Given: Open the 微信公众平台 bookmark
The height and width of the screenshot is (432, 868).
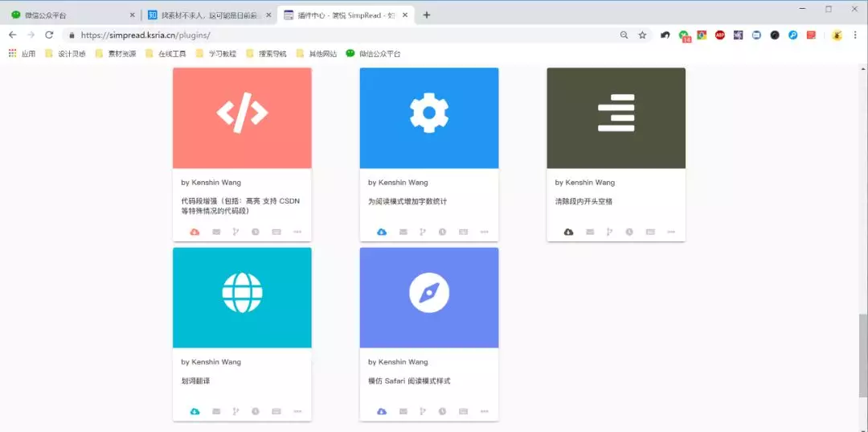Looking at the screenshot, I should click(x=373, y=54).
